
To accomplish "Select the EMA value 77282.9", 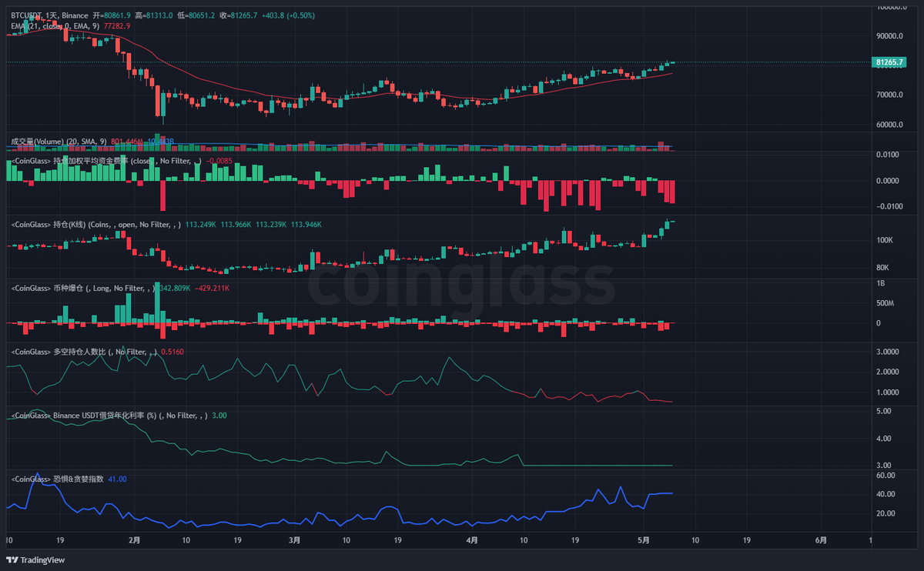I will 117,25.
